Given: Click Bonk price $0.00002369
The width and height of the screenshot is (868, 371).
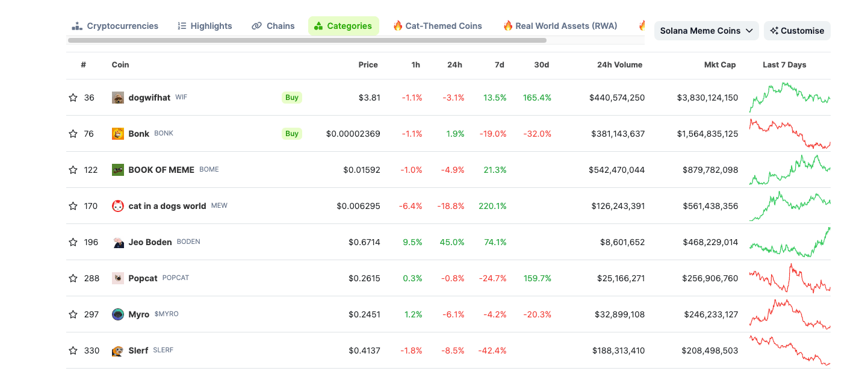Looking at the screenshot, I should pos(353,134).
